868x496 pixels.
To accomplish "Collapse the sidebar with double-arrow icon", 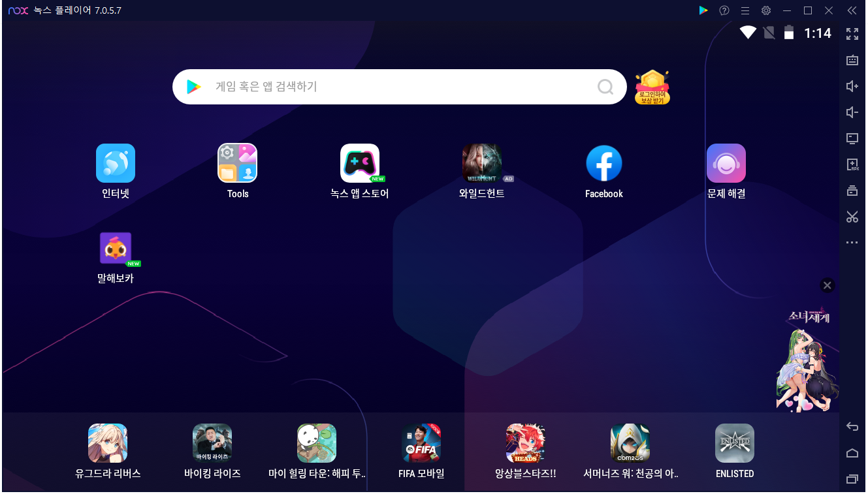I will coord(852,10).
